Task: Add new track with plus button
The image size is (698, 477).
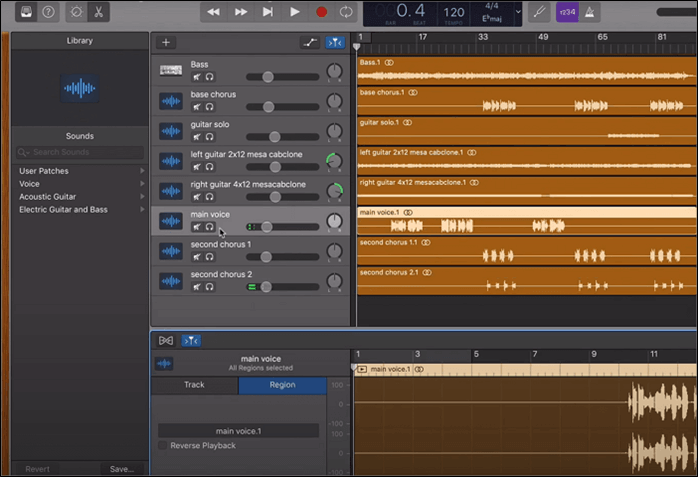Action: click(166, 43)
